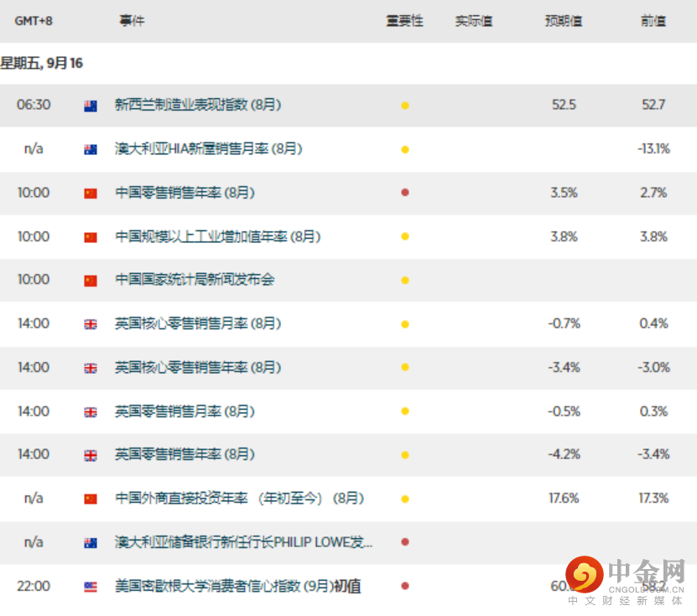Screen dimensions: 697x616
Task: Click previous value 17.3%
Action: point(653,499)
